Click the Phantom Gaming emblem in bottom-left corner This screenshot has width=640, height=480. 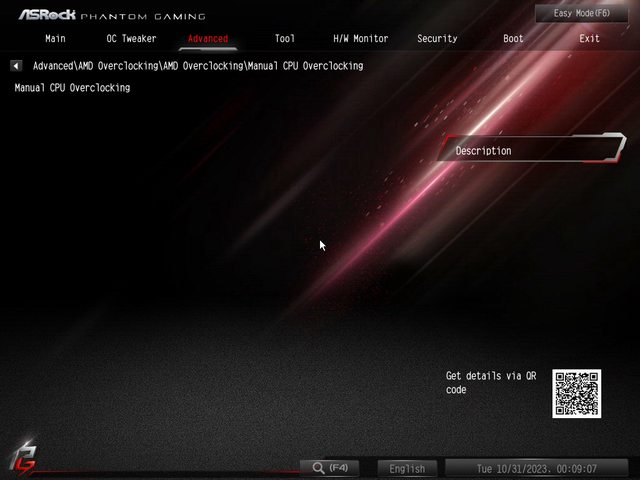pos(23,457)
